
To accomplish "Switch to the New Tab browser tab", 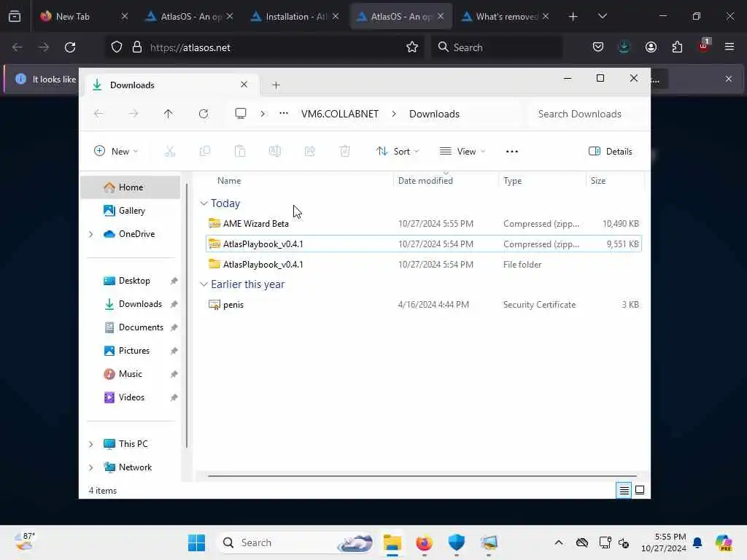I will [84, 16].
